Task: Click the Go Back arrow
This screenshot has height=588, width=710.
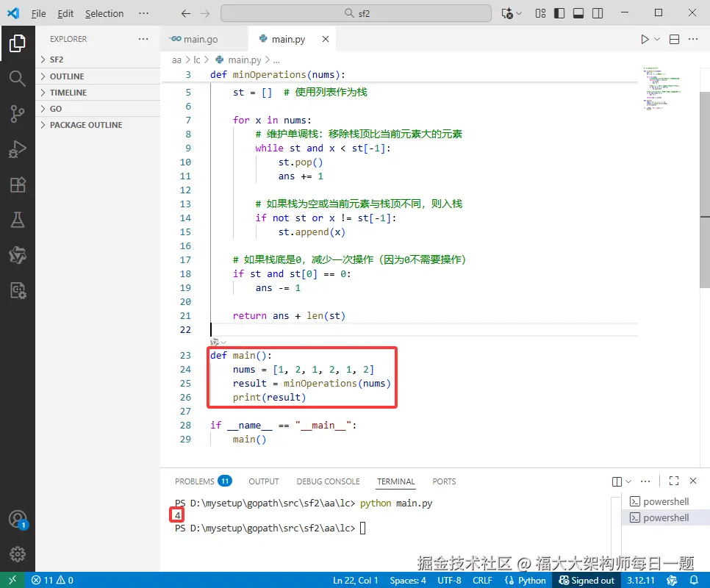Action: pyautogui.click(x=186, y=13)
